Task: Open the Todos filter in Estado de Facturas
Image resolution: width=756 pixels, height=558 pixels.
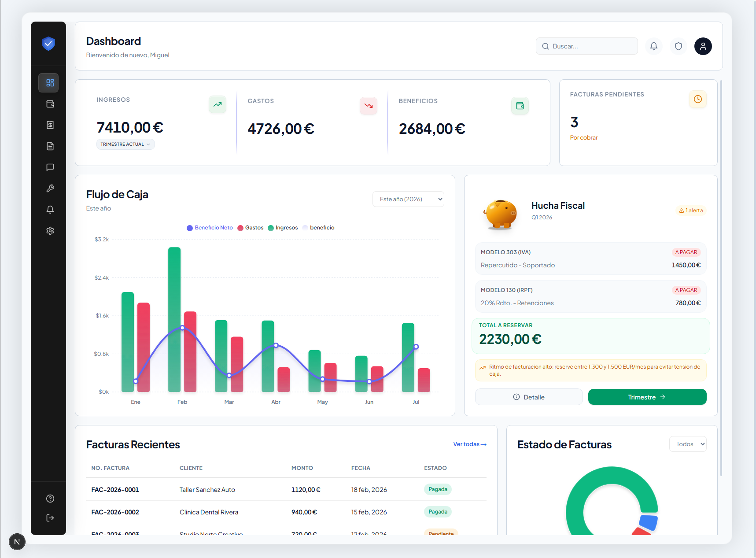Action: [x=688, y=444]
